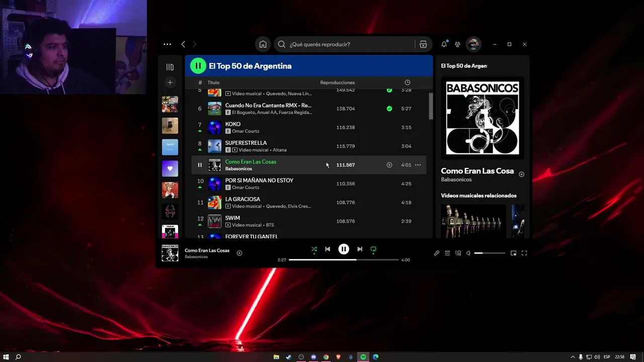This screenshot has height=362, width=644.
Task: Open the friends activity icon
Action: click(x=457, y=44)
